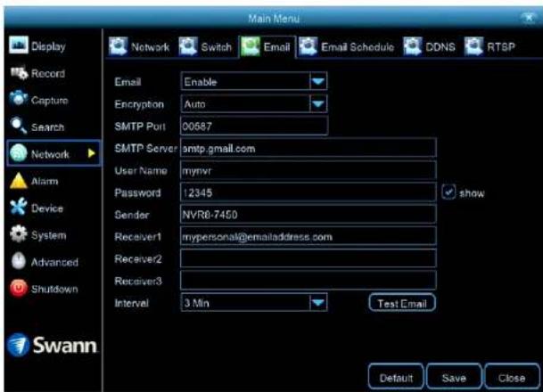543x392 pixels.
Task: Expand the Interval dropdown arrow
Action: coord(318,303)
